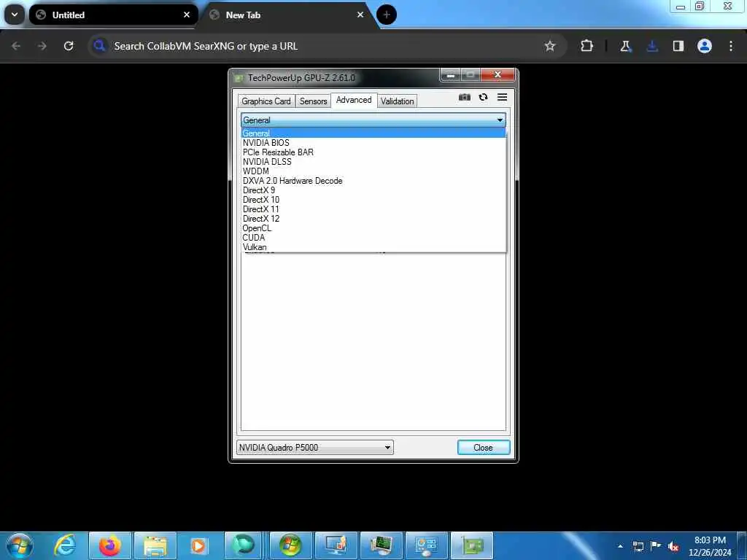The width and height of the screenshot is (747, 560).
Task: Select OpenCL in the dropdown list
Action: click(x=373, y=228)
